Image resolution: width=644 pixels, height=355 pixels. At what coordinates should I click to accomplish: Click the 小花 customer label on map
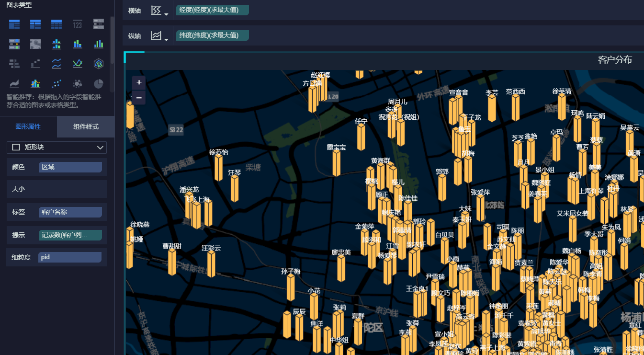pyautogui.click(x=314, y=290)
